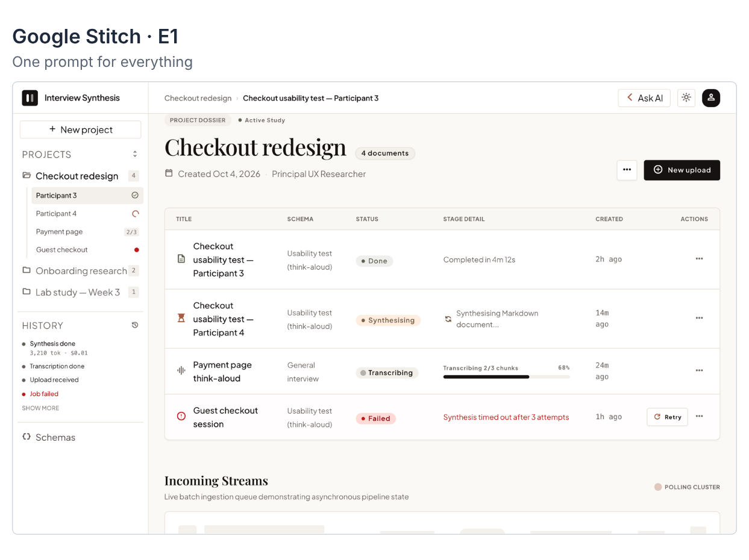Click the PROJECT DOSSIER tag
Viewport: 749px width, 560px height.
pos(198,120)
